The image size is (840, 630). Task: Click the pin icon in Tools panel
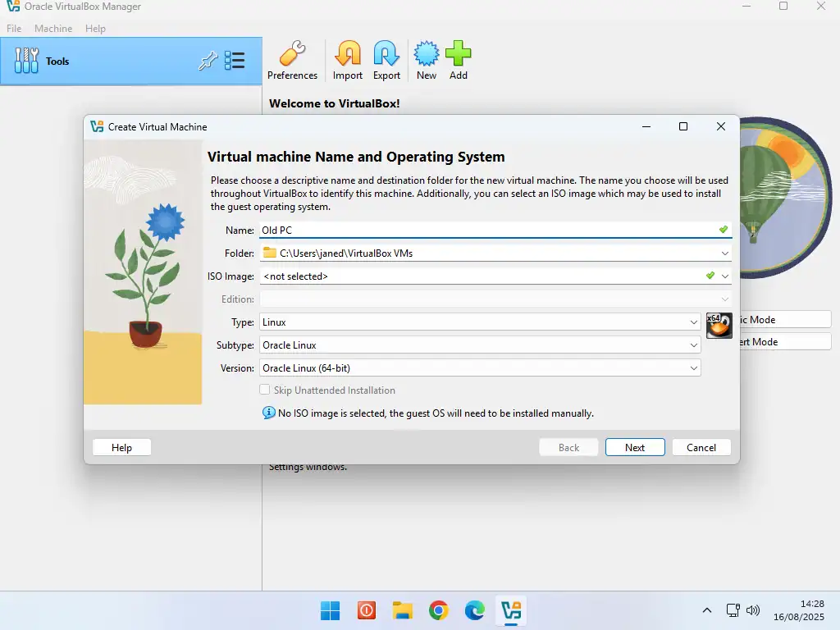(208, 61)
